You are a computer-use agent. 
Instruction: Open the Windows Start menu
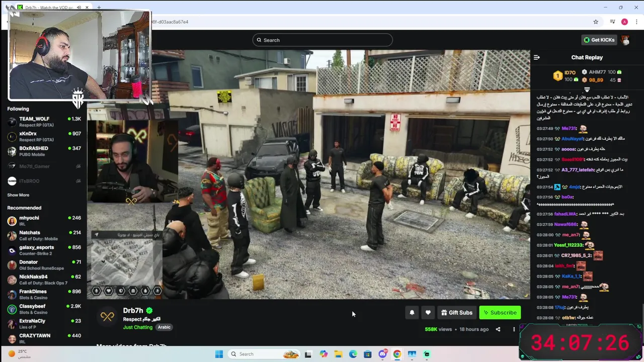(219, 354)
